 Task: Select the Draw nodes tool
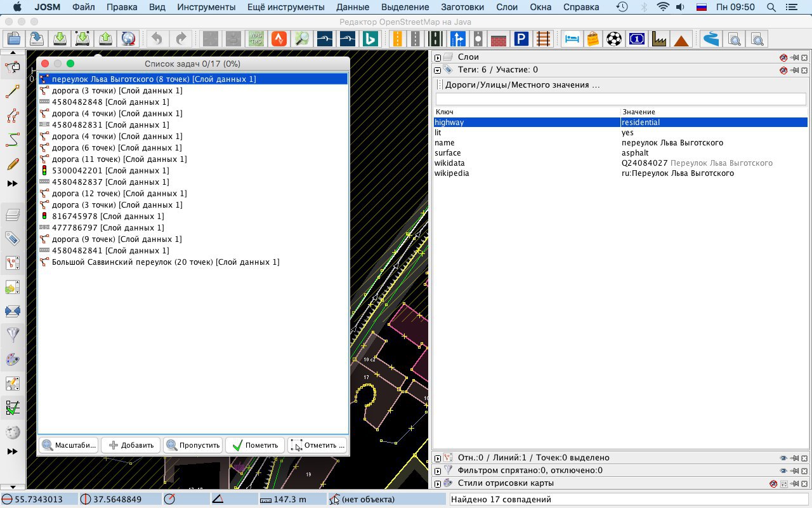coord(13,92)
